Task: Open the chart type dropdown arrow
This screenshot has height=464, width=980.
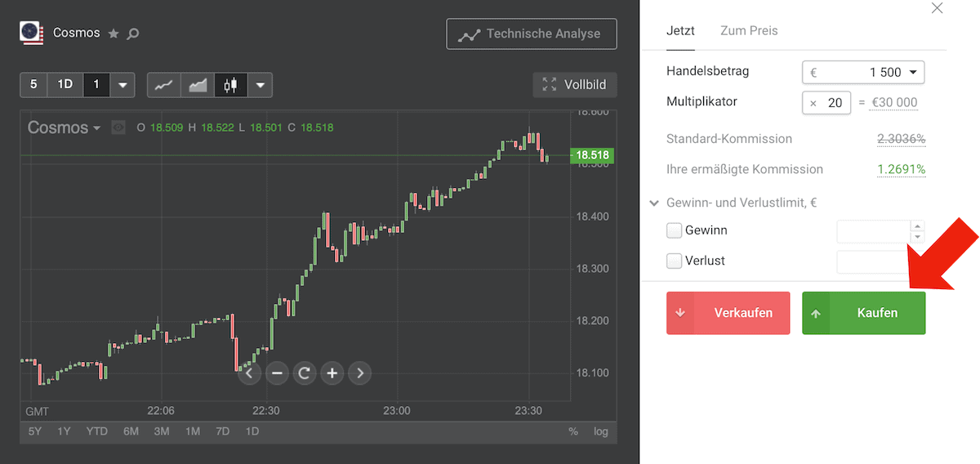Action: 260,85
